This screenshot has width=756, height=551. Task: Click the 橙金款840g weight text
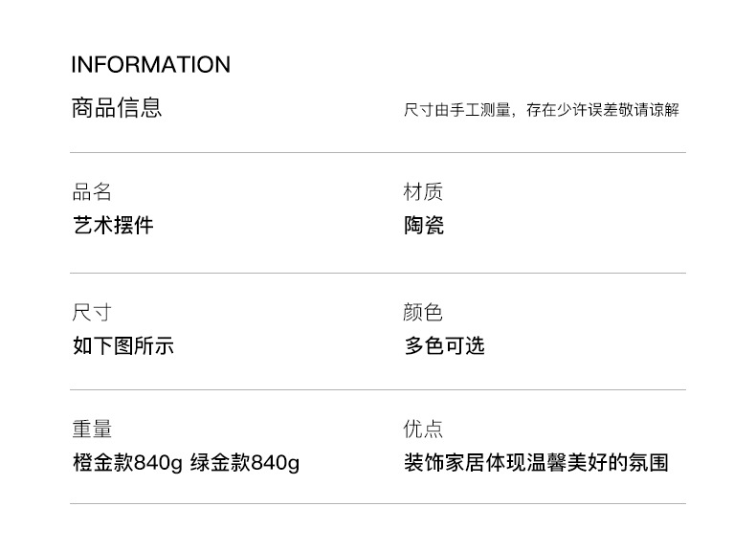click(x=127, y=464)
